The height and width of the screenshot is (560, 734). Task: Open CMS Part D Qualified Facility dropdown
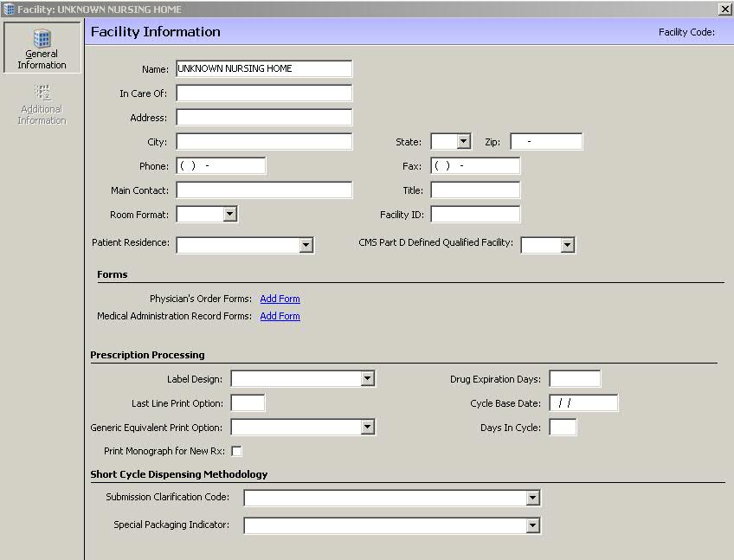pos(567,244)
